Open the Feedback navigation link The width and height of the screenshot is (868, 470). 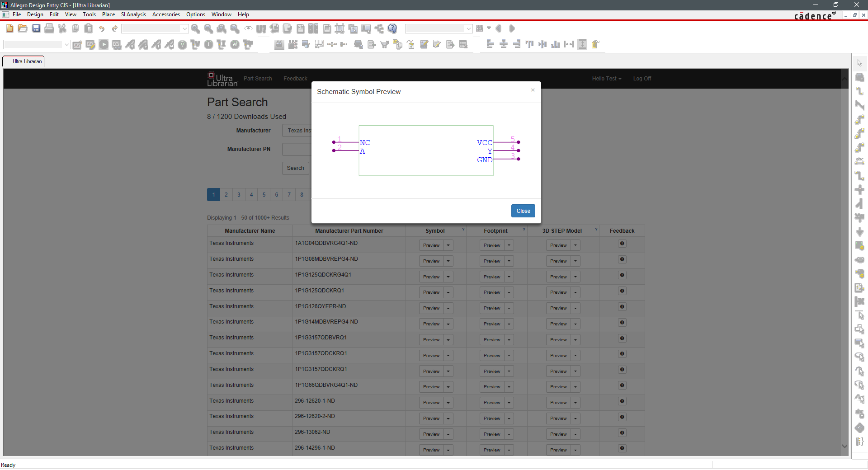click(x=295, y=79)
